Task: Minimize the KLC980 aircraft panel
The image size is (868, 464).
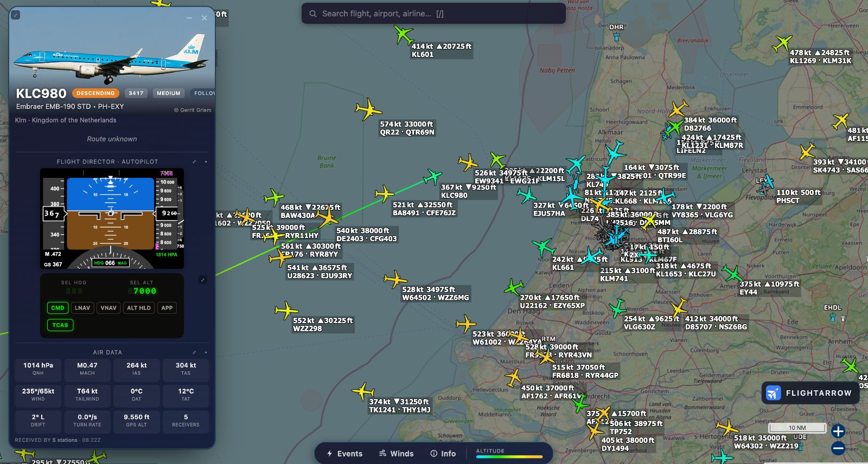Action: (189, 18)
